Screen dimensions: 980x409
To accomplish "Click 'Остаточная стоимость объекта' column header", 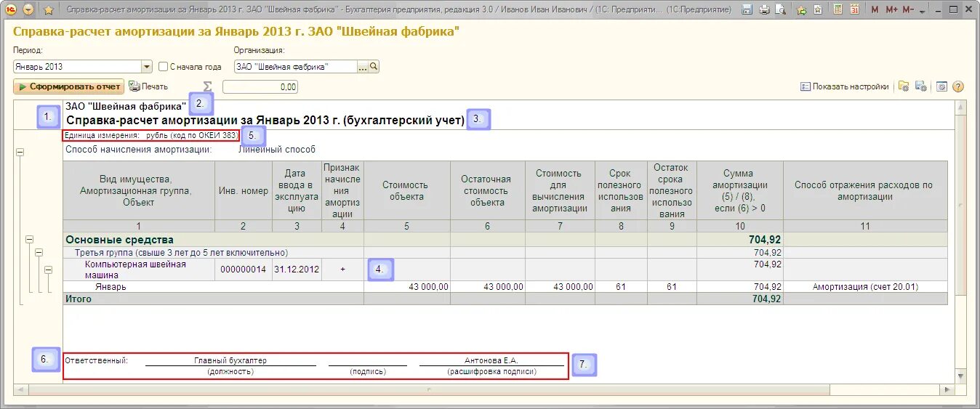I will (x=487, y=190).
